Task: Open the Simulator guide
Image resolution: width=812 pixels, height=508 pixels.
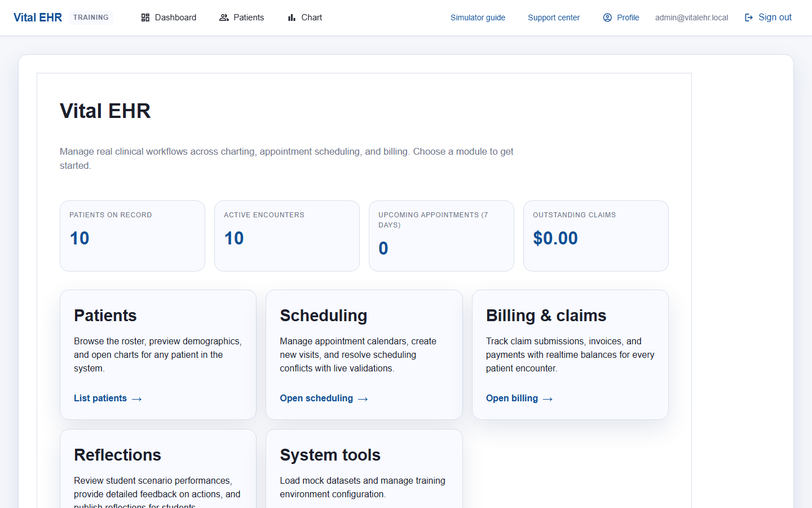Action: pos(478,17)
